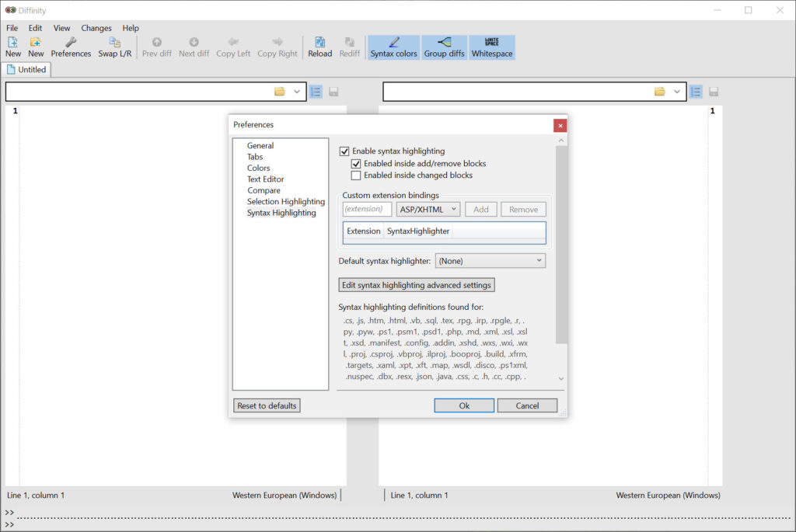
Task: Click Copy Right arrow toolbar icon
Action: 278,47
